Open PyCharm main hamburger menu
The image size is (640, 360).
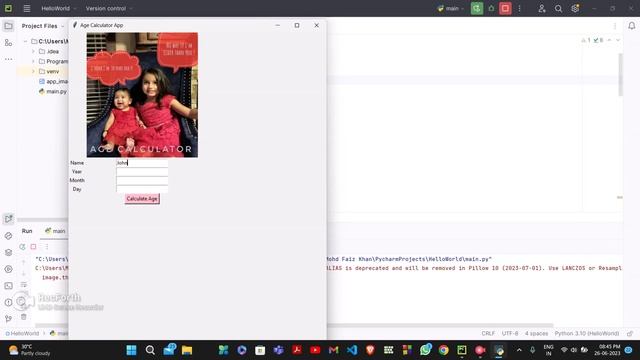(x=27, y=8)
